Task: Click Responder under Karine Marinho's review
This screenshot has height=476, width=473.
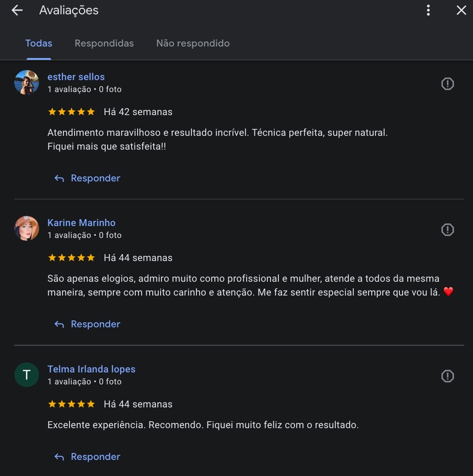Action: tap(87, 324)
